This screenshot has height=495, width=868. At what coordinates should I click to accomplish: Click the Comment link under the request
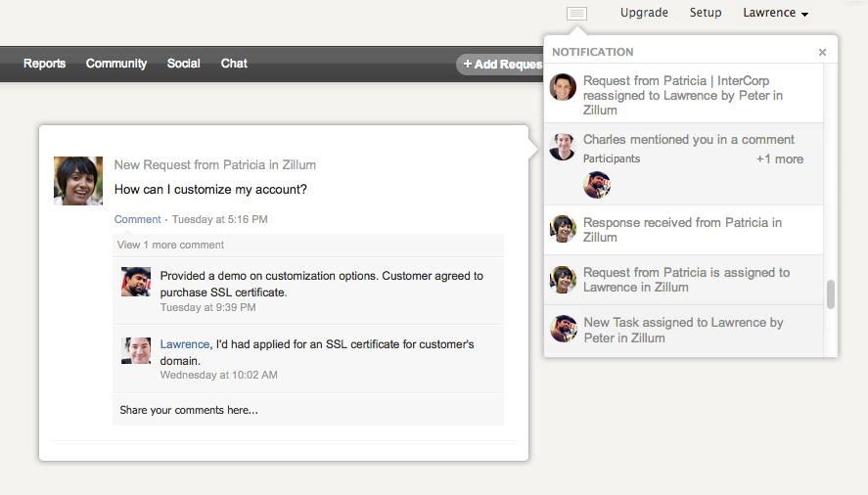tap(137, 219)
